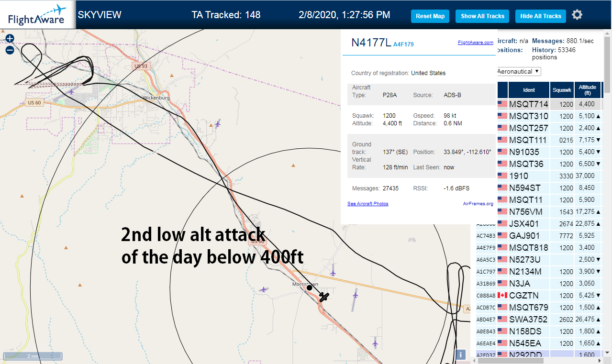
Task: Click the US flag beside MSQT714
Action: pos(502,104)
